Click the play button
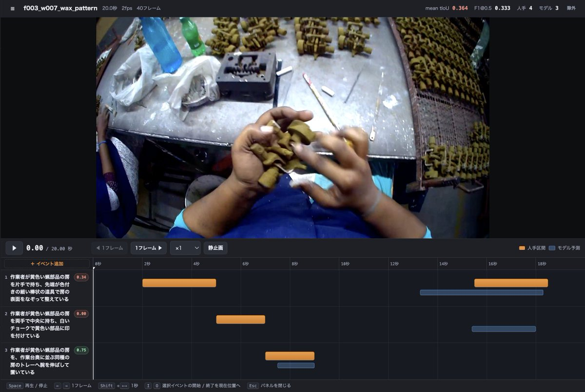Viewport: 585px width, 392px height. 14,248
